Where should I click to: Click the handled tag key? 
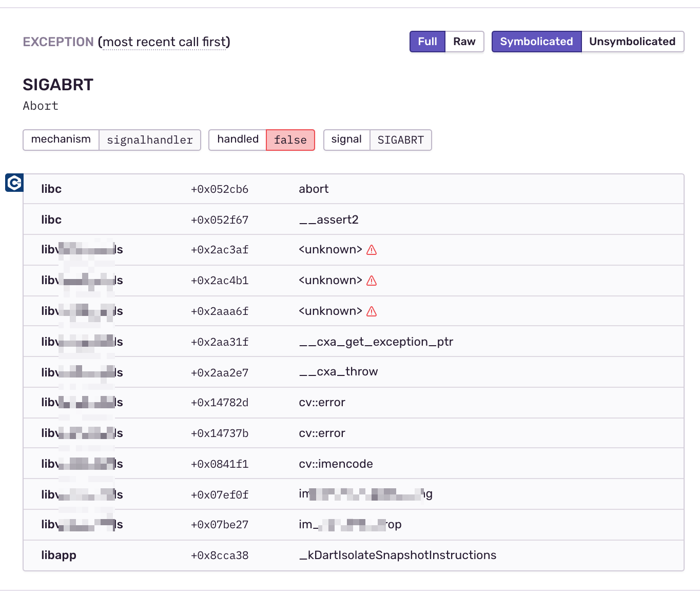point(238,140)
